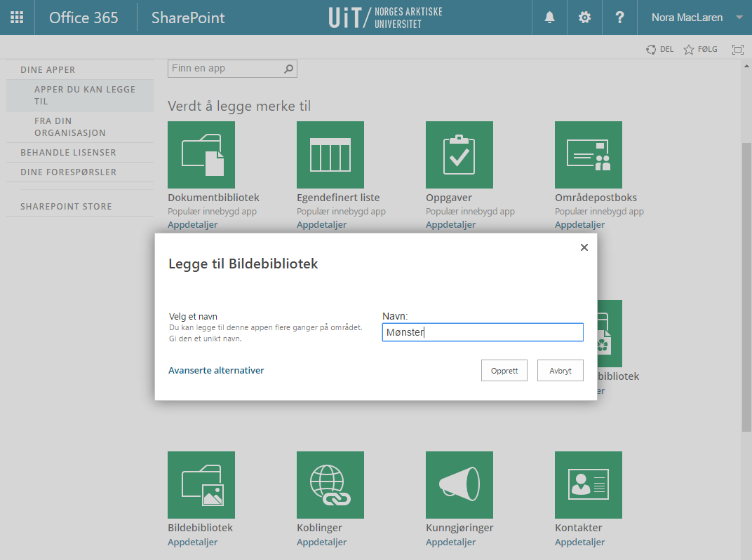Open the Office 365 app launcher grid

click(x=17, y=18)
